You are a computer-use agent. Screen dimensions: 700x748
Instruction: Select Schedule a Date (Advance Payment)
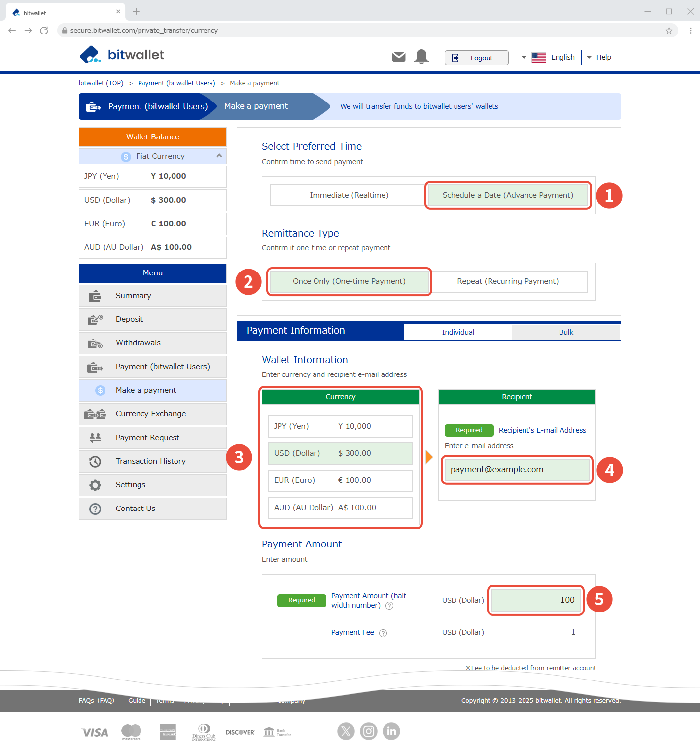(x=508, y=195)
